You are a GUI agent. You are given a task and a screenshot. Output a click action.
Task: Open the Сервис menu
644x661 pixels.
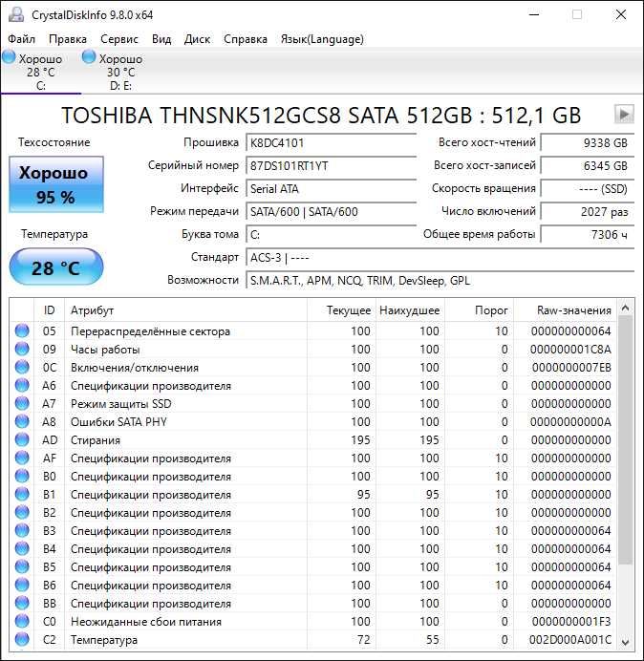pyautogui.click(x=118, y=39)
